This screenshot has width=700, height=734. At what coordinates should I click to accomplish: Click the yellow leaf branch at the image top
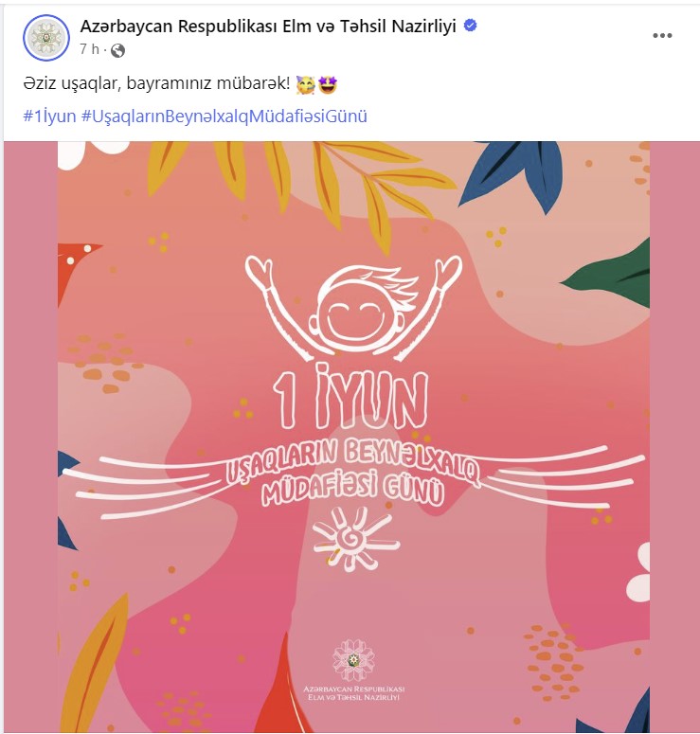[299, 188]
